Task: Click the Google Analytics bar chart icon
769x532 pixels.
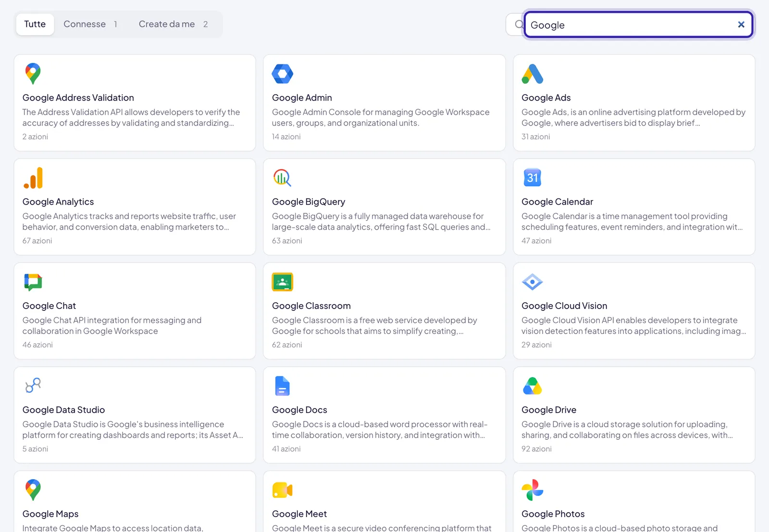Action: click(33, 178)
